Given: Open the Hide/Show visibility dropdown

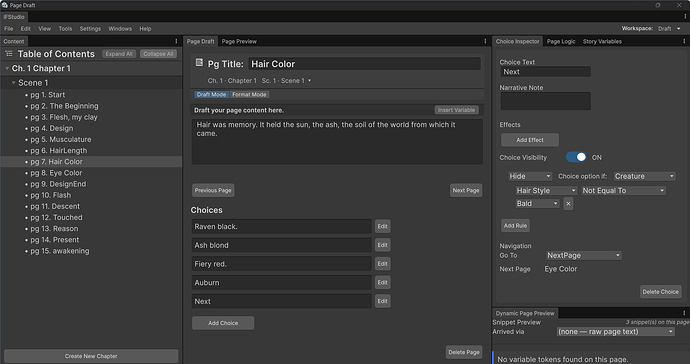Looking at the screenshot, I should [x=530, y=176].
